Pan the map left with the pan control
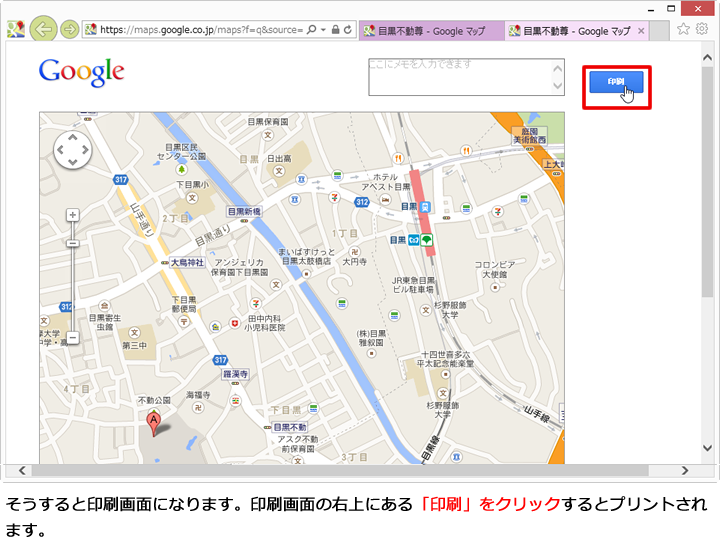Image resolution: width=720 pixels, height=538 pixels. [x=61, y=150]
